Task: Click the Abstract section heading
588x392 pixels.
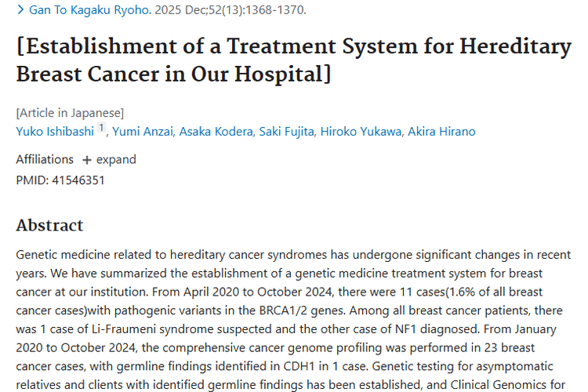Action: click(49, 226)
